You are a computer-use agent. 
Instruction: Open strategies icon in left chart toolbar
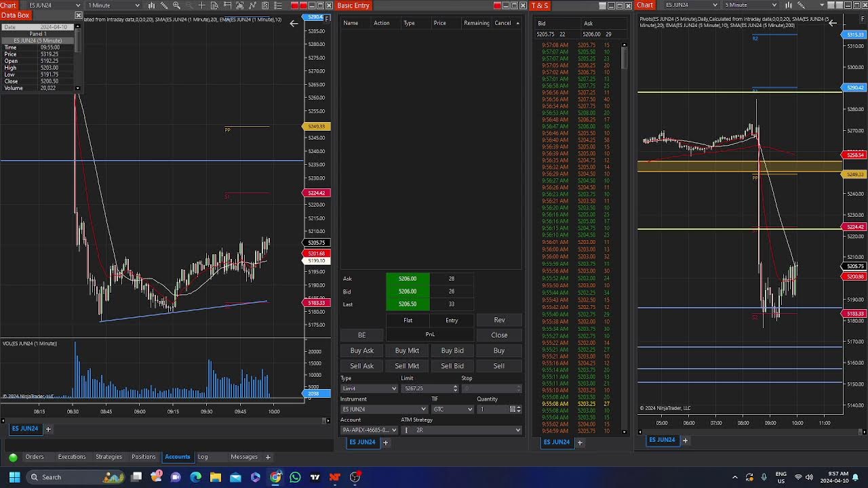coord(265,5)
